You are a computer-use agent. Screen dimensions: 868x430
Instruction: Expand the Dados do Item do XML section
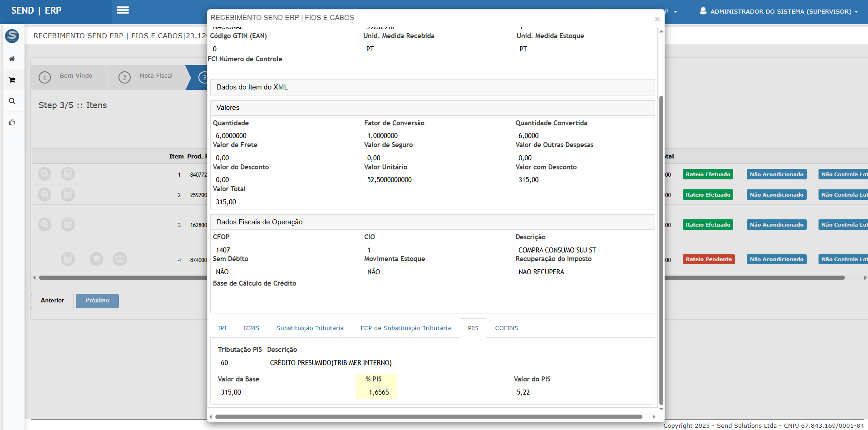point(432,87)
